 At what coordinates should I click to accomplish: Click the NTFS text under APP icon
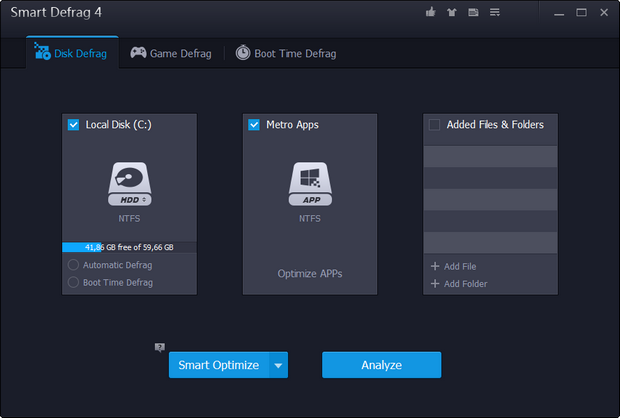310,218
